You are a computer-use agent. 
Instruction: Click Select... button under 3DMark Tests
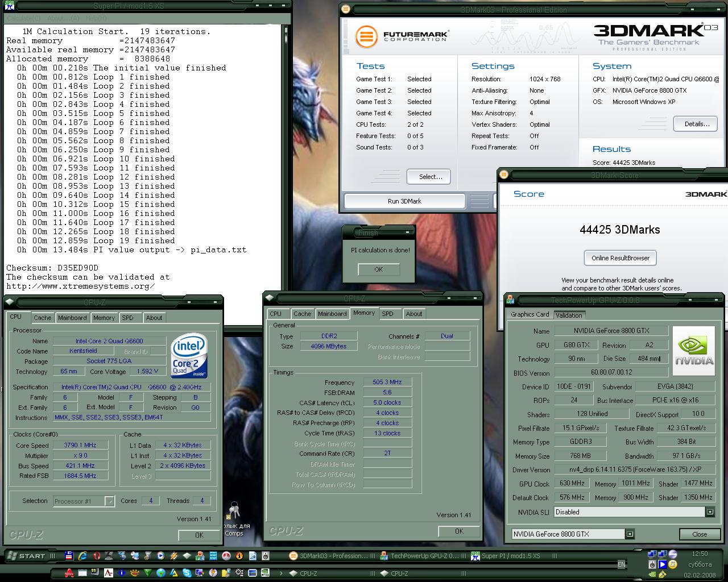[x=430, y=177]
